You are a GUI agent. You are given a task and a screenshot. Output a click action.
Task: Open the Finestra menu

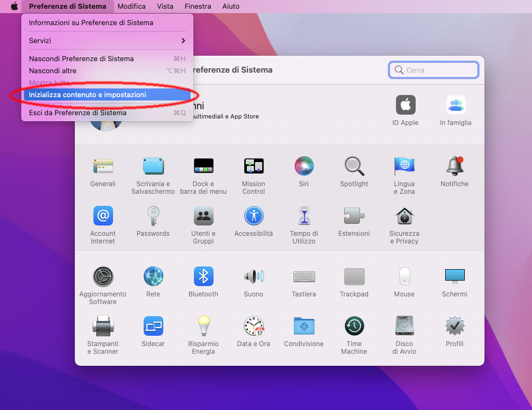point(198,6)
